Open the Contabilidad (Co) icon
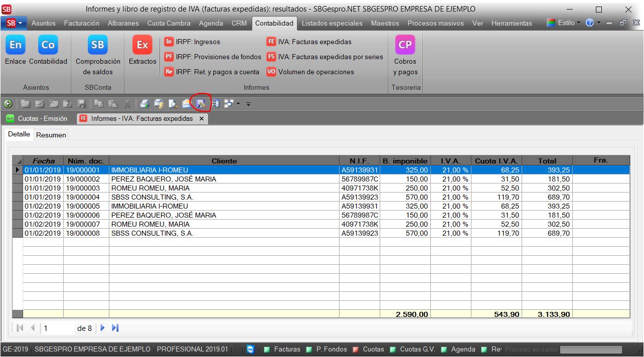Viewport: 644px width, 357px height. coord(48,45)
